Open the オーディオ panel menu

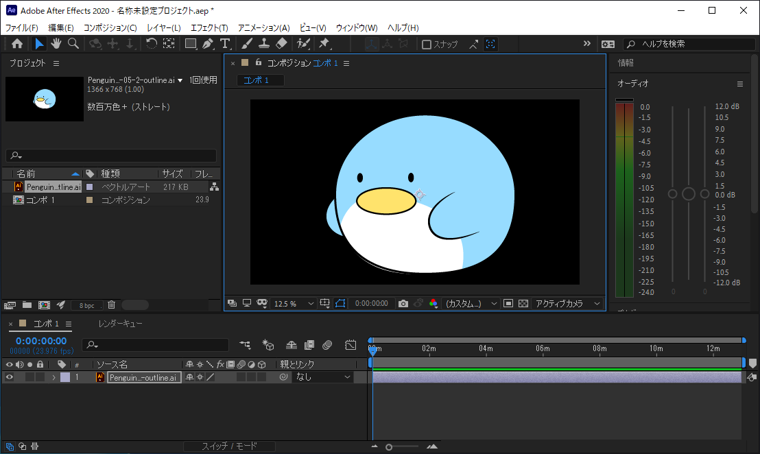[x=740, y=84]
